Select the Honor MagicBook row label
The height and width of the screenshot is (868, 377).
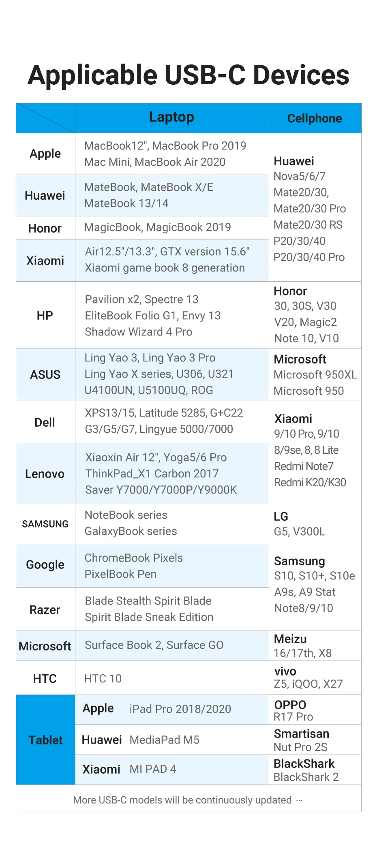point(45,229)
